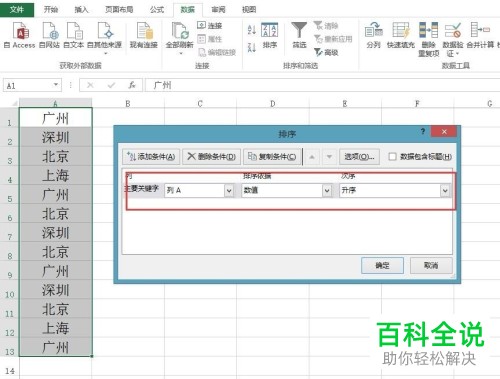The height and width of the screenshot is (379, 500).
Task: Click 复制条件(C) copy level button
Action: click(272, 157)
